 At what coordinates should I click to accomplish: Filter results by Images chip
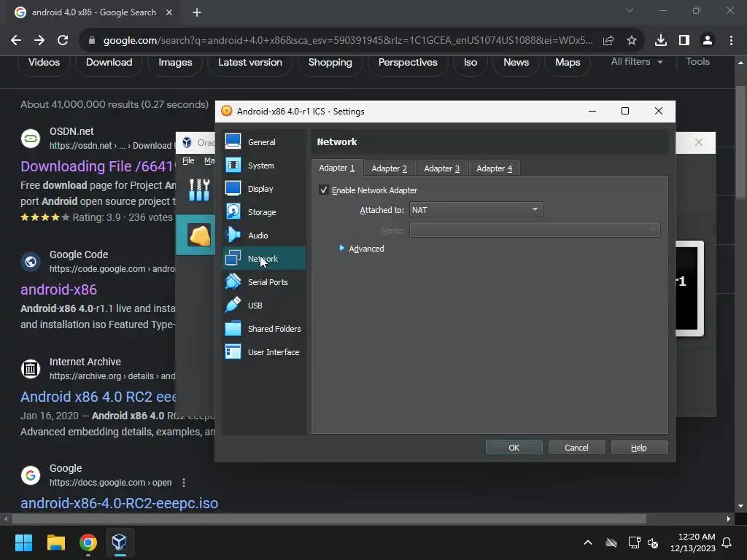(175, 63)
